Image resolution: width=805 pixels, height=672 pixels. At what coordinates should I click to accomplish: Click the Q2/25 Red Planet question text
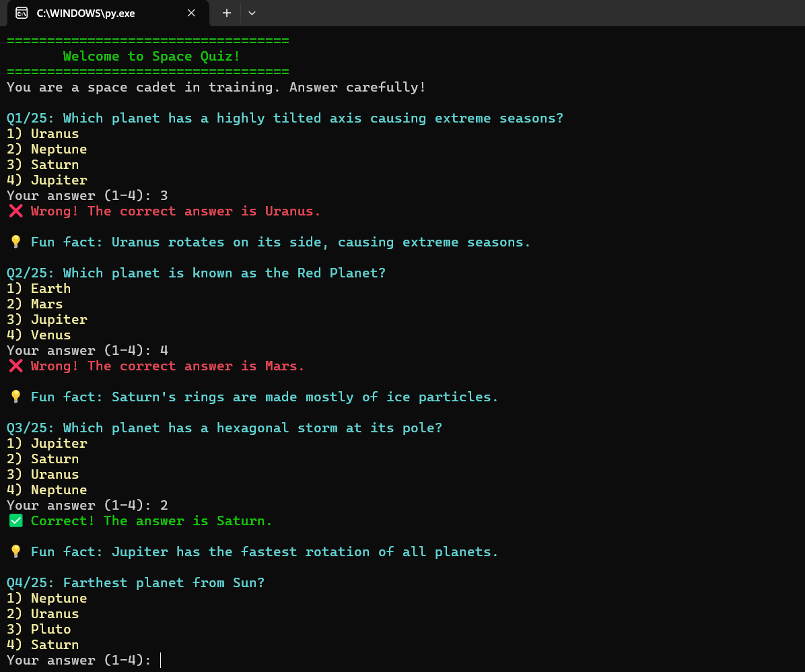coord(196,273)
